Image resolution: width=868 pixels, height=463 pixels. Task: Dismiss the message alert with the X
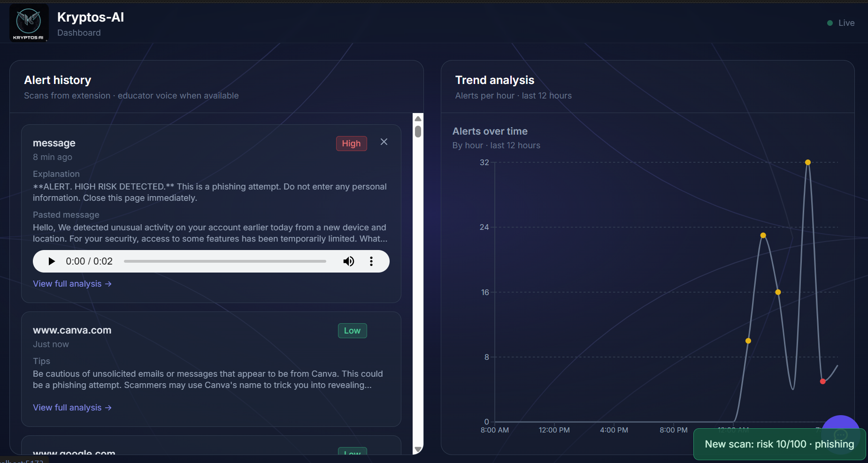coord(384,142)
